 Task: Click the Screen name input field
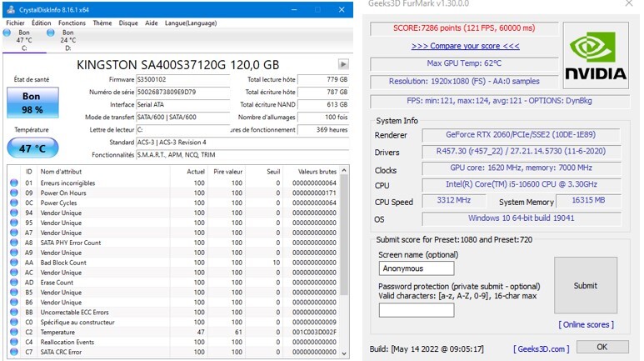417,268
